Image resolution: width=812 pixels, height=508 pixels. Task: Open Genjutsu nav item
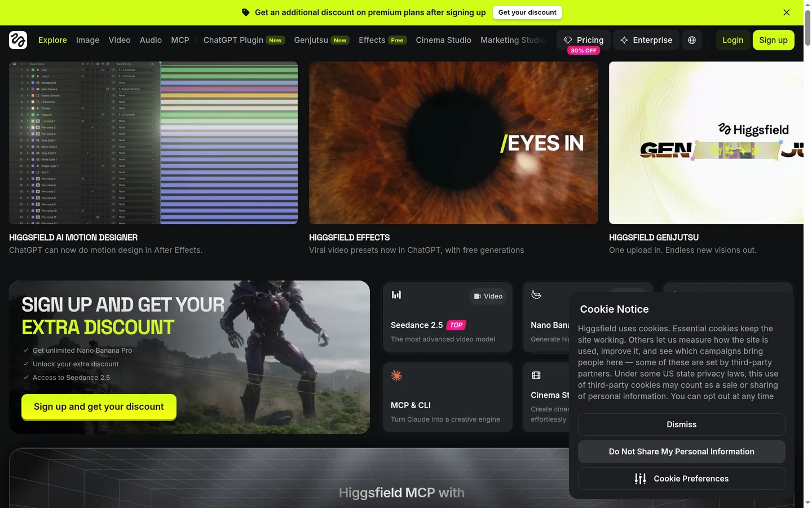click(322, 40)
